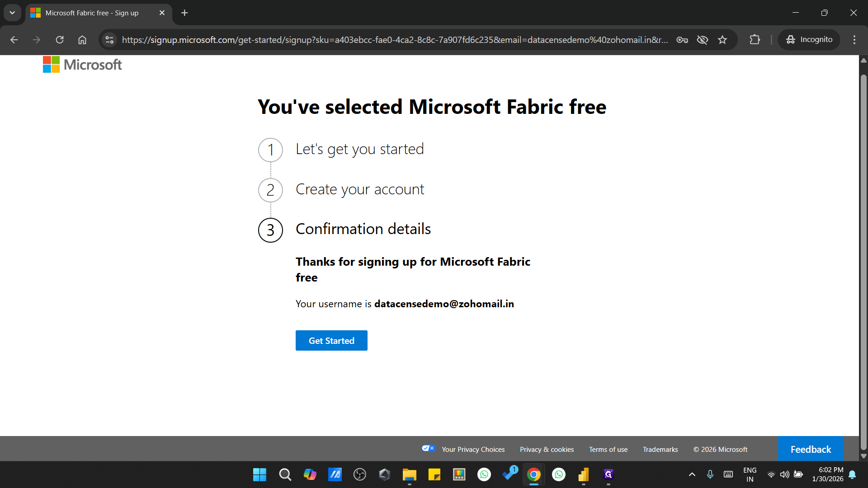This screenshot has height=488, width=868.
Task: Click the Incognito profile indicator
Action: (x=809, y=40)
